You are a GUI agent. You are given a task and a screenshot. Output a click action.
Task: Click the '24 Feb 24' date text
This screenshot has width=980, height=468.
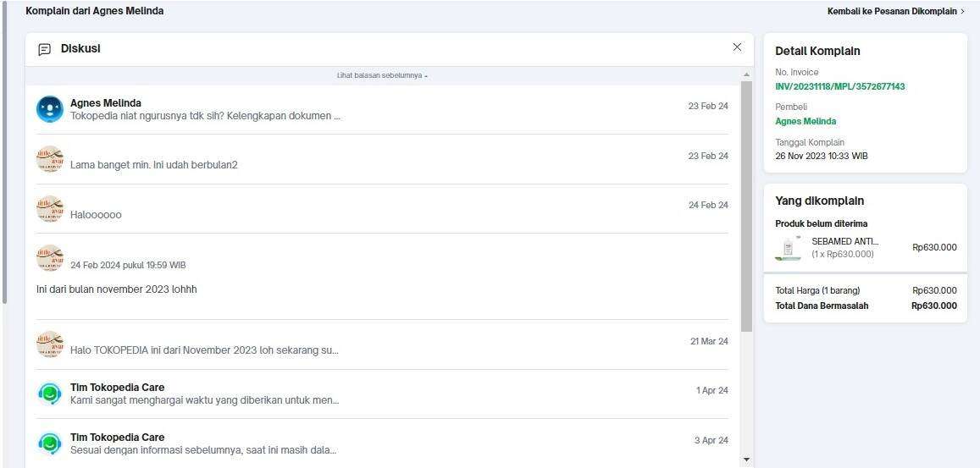[708, 205]
